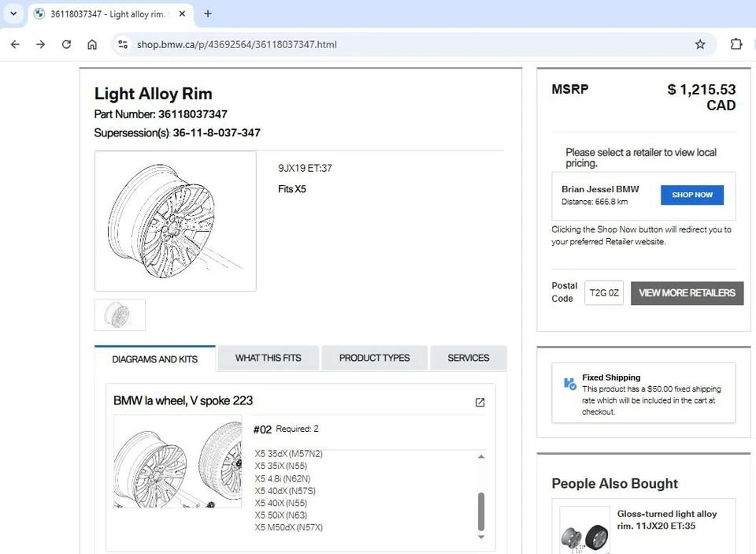Click Brian Jessel BMW retailer name
Image resolution: width=756 pixels, height=554 pixels.
[x=600, y=189]
